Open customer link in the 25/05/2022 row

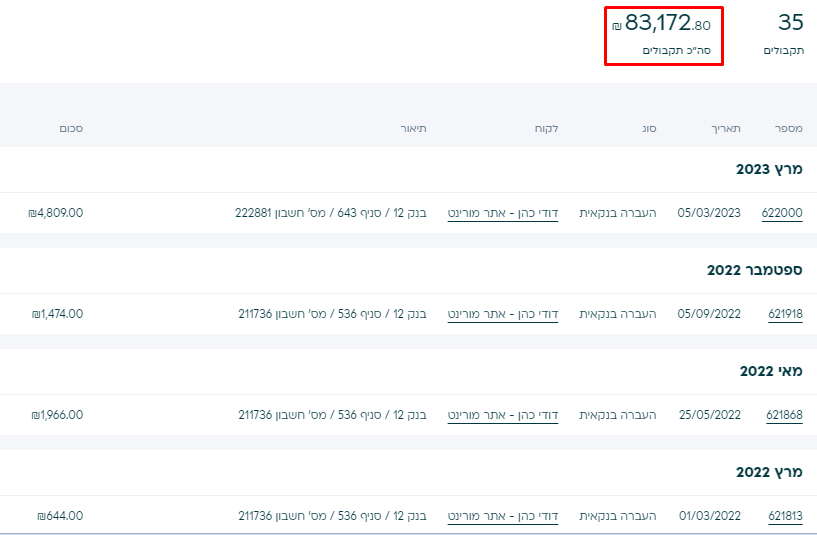(503, 415)
